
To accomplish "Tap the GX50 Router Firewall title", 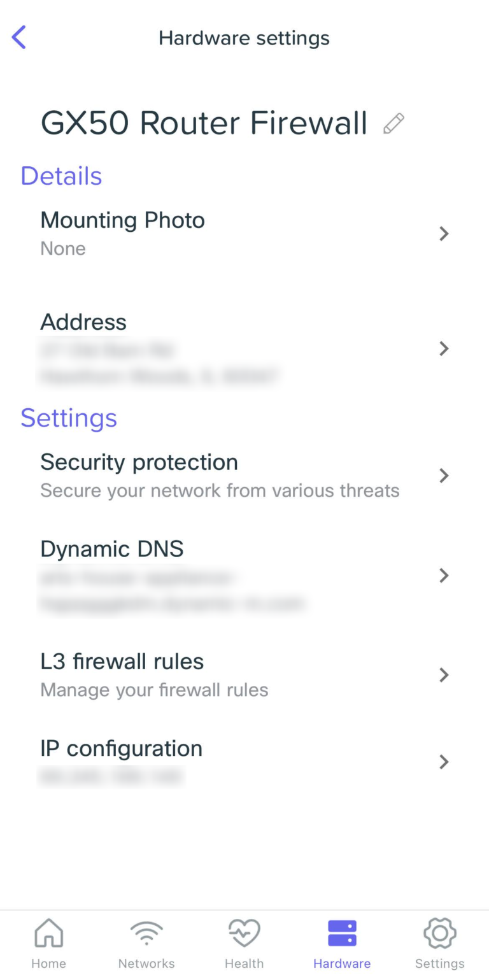I will pyautogui.click(x=204, y=122).
